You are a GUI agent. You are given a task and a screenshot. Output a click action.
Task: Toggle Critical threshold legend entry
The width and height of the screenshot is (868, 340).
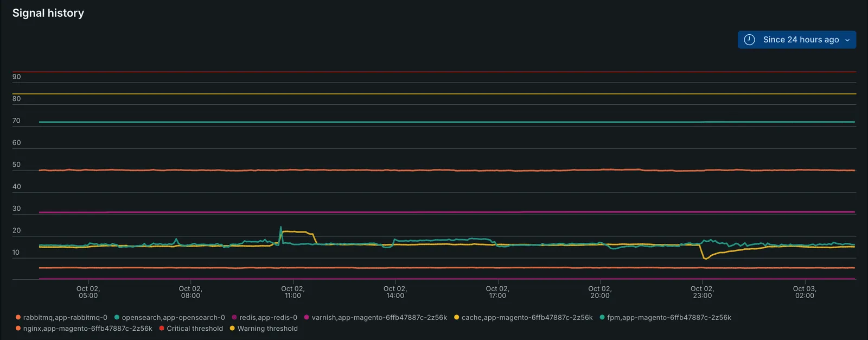click(x=191, y=329)
